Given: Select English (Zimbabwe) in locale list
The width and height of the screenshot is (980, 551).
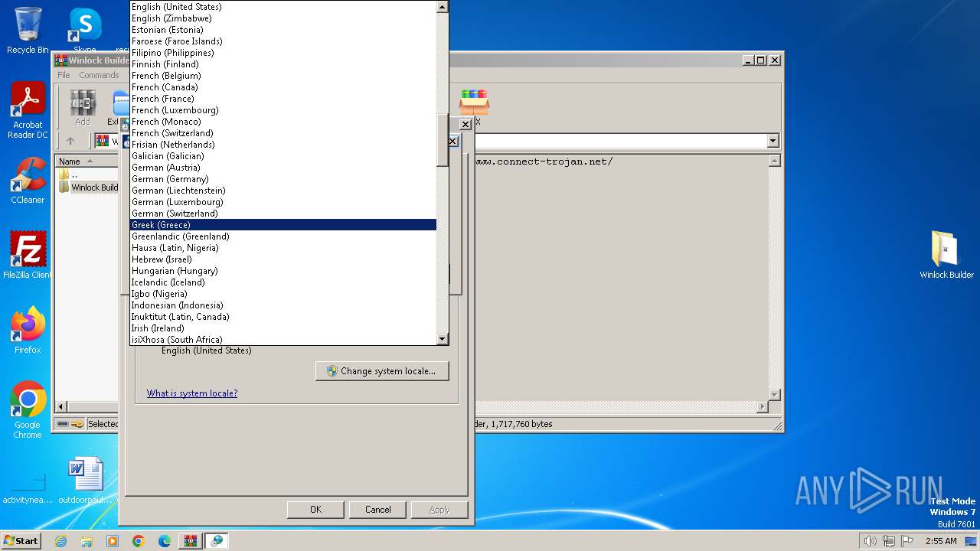Looking at the screenshot, I should point(283,18).
